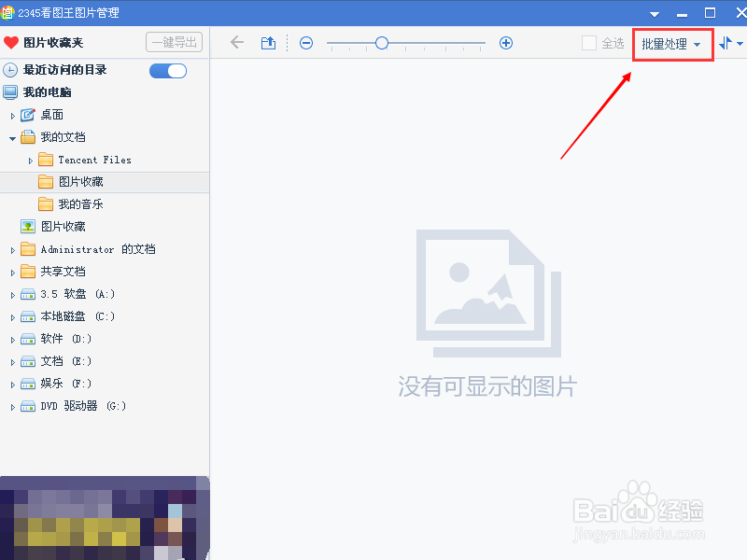
Task: Click the zoom in plus icon
Action: pyautogui.click(x=506, y=43)
